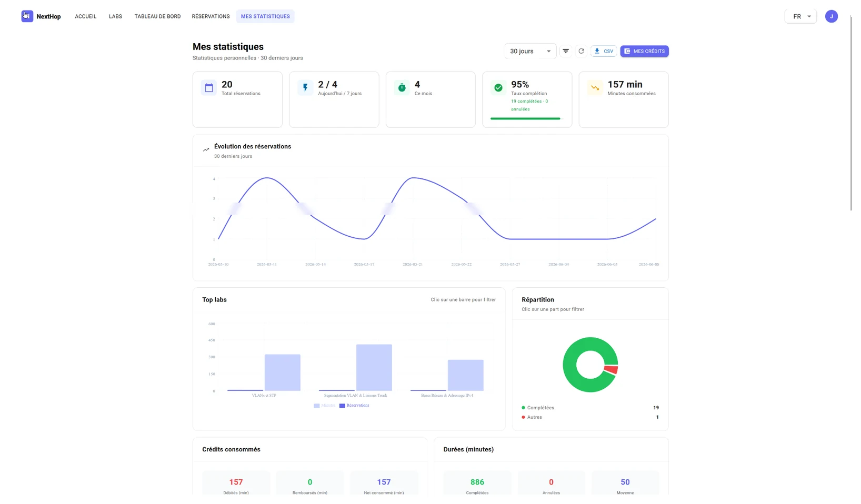Refresh statistics with the reload icon
Image resolution: width=861 pixels, height=504 pixels.
pyautogui.click(x=581, y=51)
